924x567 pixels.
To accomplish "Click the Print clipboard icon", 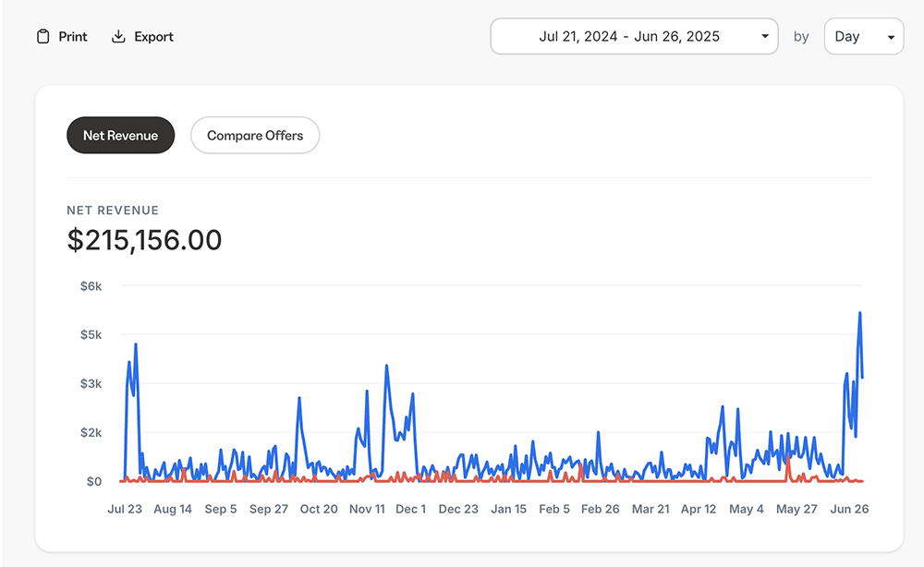I will 43,37.
